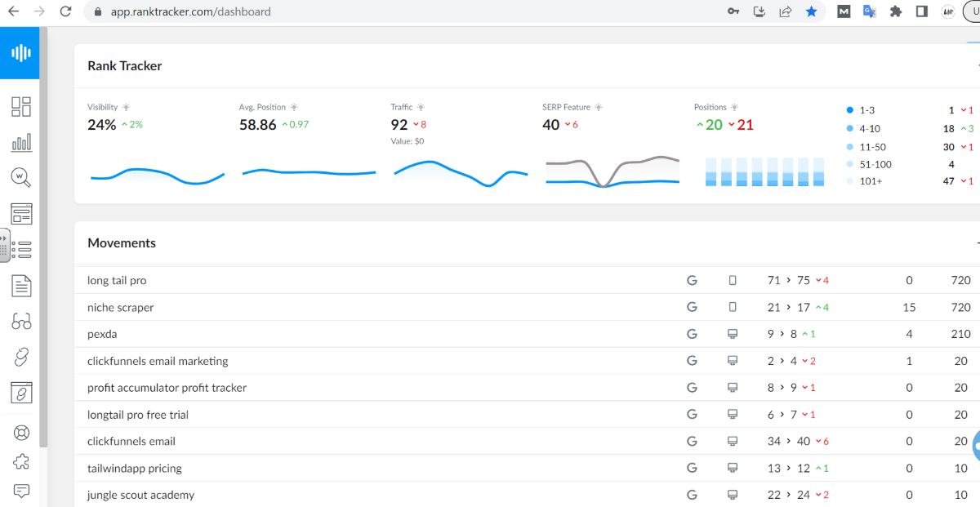Viewport: 980px width, 507px height.
Task: Click the install app icon in address bar
Action: pyautogui.click(x=759, y=11)
